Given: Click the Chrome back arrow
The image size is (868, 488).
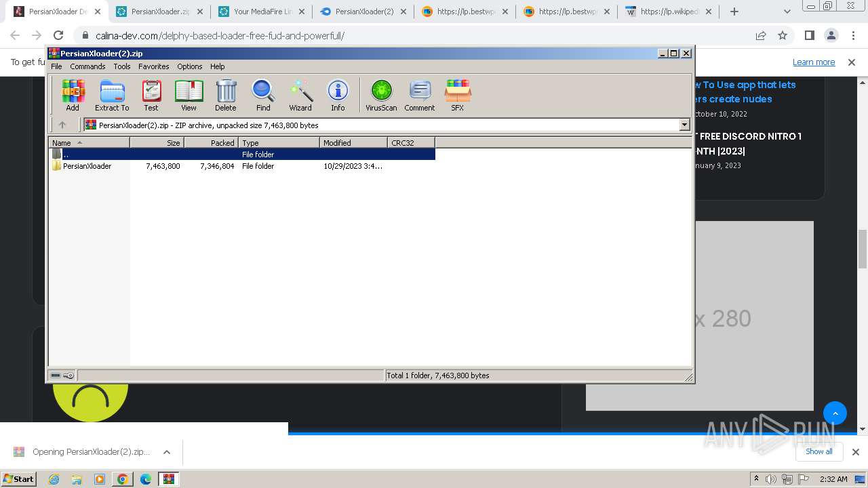Looking at the screenshot, I should point(15,35).
